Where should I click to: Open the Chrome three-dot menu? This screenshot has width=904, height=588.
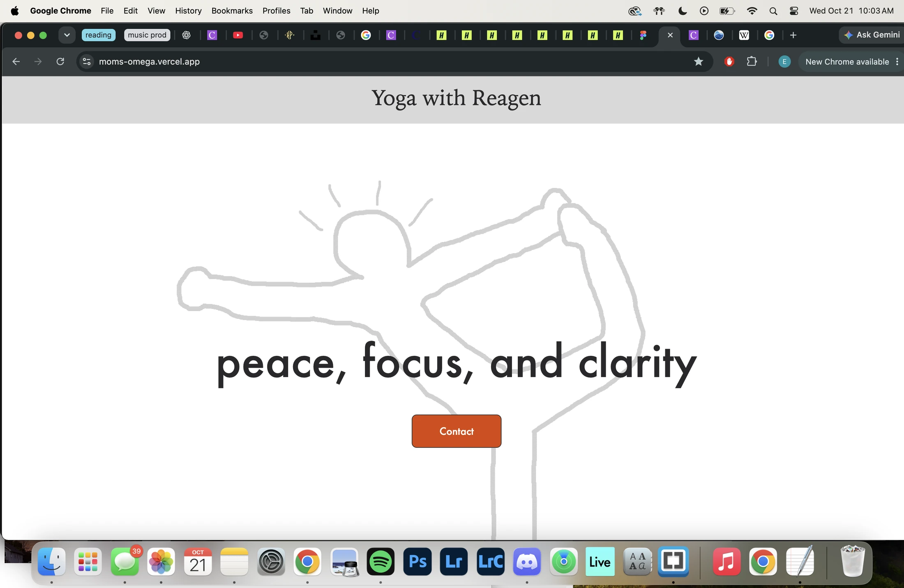pyautogui.click(x=897, y=62)
